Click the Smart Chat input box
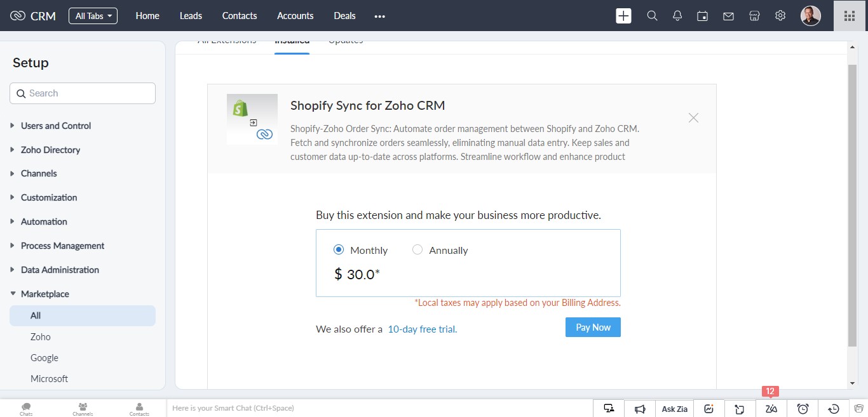868x417 pixels. [379, 408]
